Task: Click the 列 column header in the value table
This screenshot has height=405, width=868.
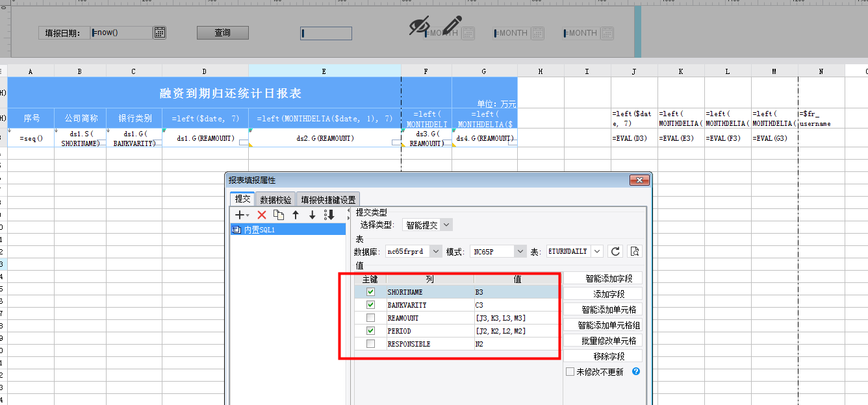Action: coord(430,279)
